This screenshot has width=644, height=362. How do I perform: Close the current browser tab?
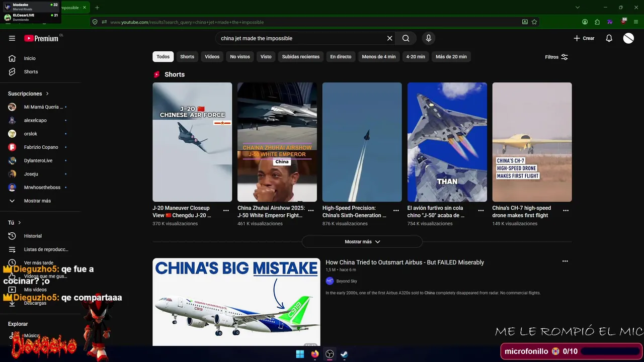tap(85, 8)
